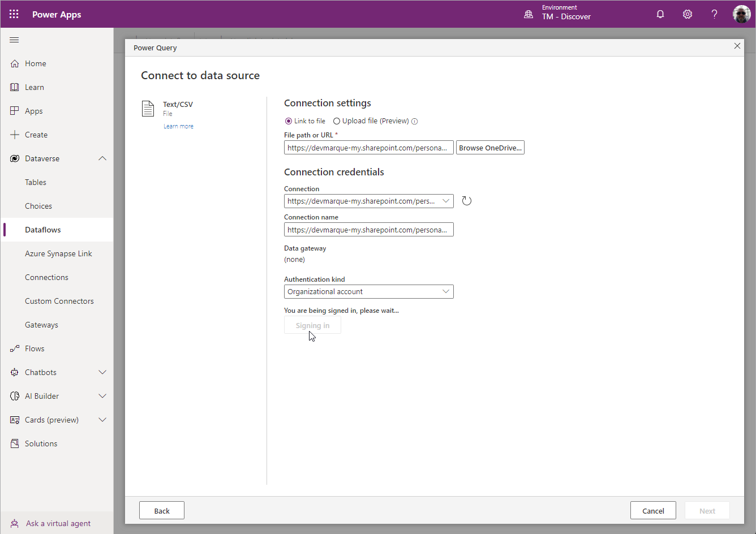Click the Create plus icon
Image resolution: width=756 pixels, height=534 pixels.
15,135
